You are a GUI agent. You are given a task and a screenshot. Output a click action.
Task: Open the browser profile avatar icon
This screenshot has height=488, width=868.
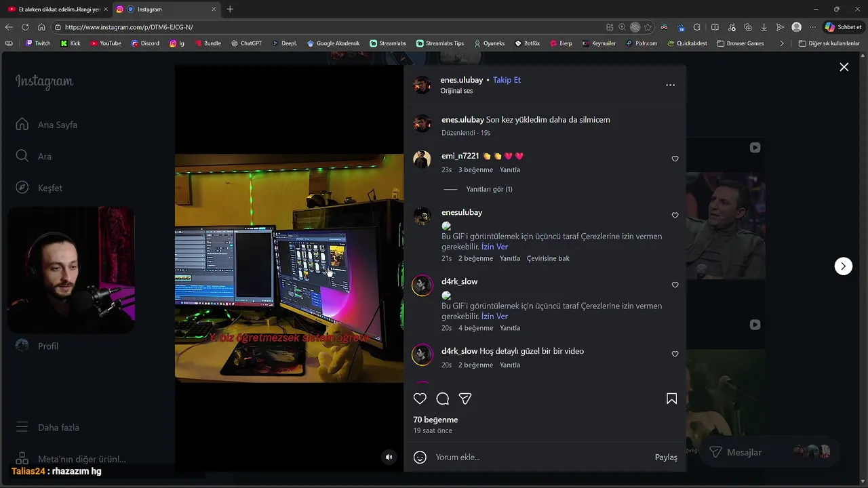[x=796, y=27]
